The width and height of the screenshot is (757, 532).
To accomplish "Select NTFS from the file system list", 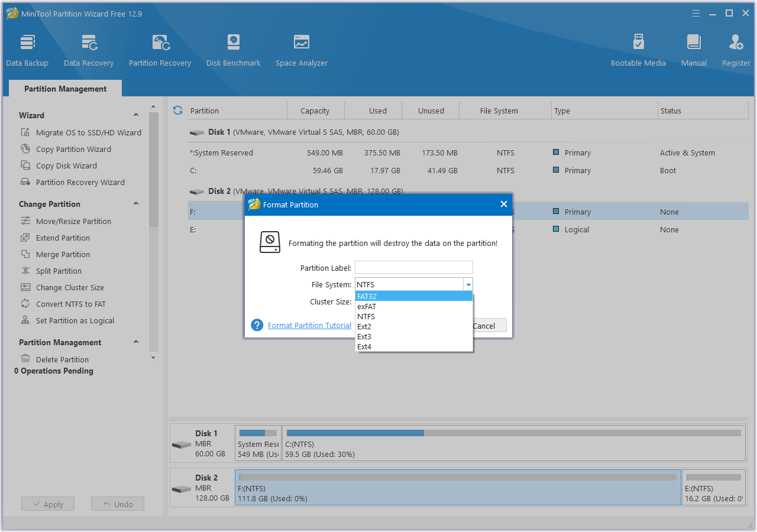I will point(414,316).
